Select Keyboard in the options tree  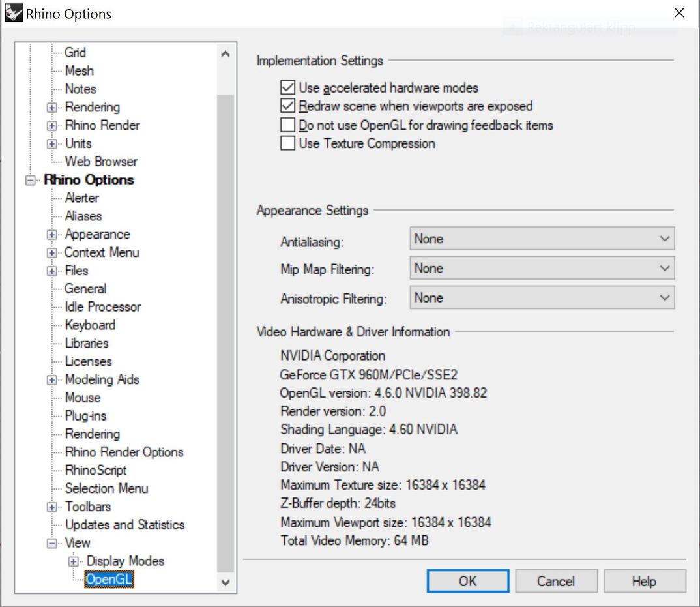[x=90, y=325]
